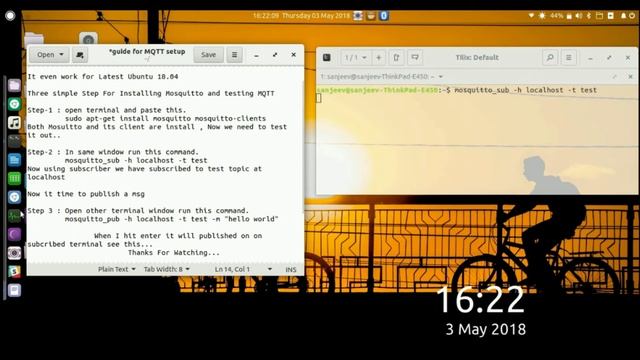Click the maximize terminal pane icon in Tilix
640x360 pixels.
tap(614, 77)
